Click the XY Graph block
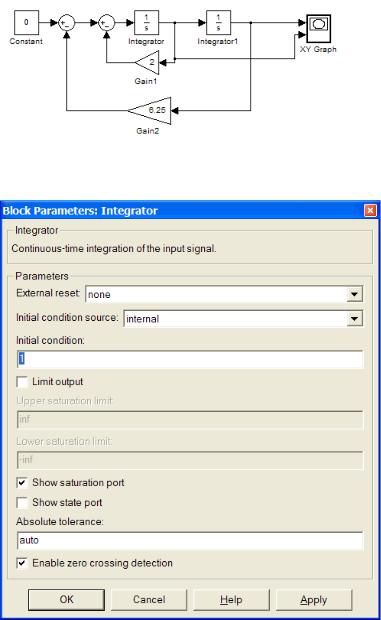Screen dimensions: 381x620 click(x=319, y=28)
